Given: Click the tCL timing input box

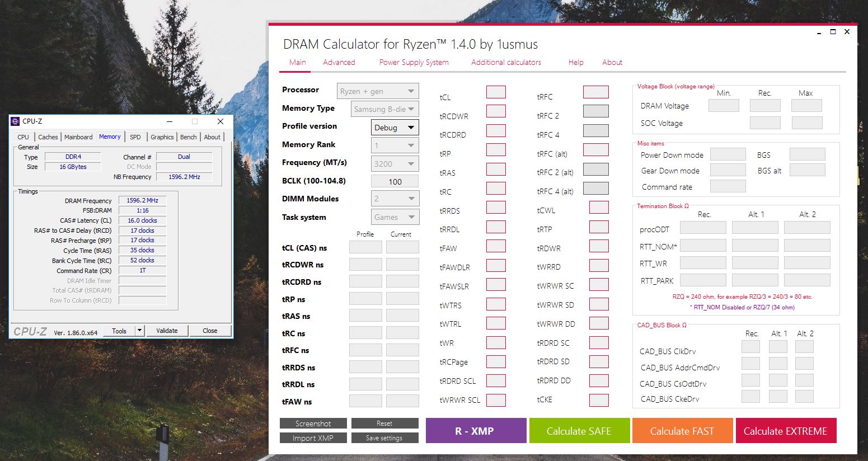Looking at the screenshot, I should 496,92.
